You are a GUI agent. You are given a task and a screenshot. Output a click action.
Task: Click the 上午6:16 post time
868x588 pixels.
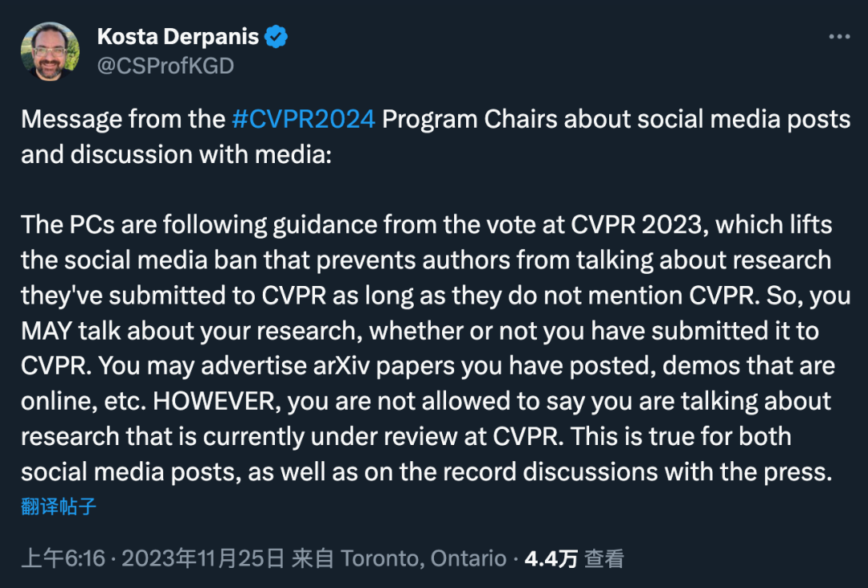(x=63, y=558)
